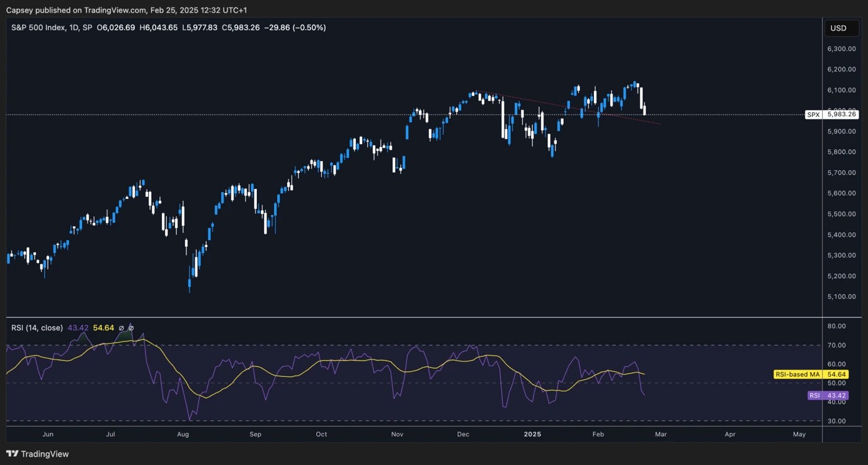
Task: Select the S&P 500 Index legend title
Action: click(x=39, y=27)
